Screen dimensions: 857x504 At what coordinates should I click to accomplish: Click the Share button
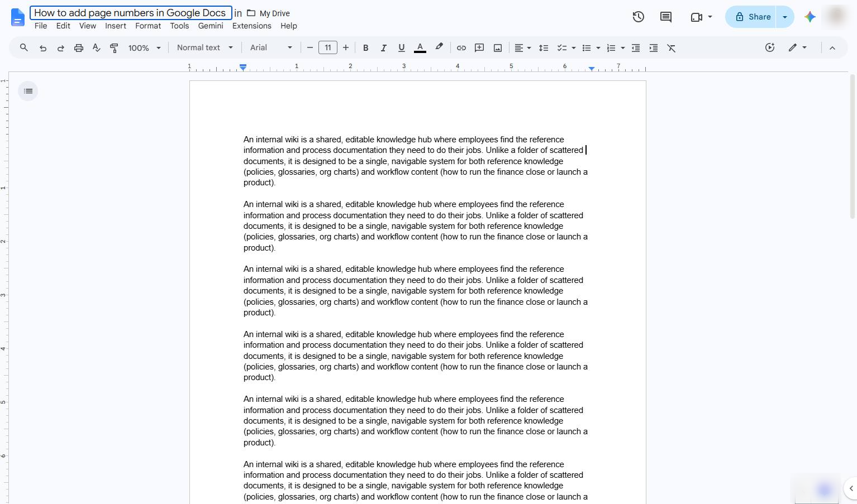coord(751,17)
